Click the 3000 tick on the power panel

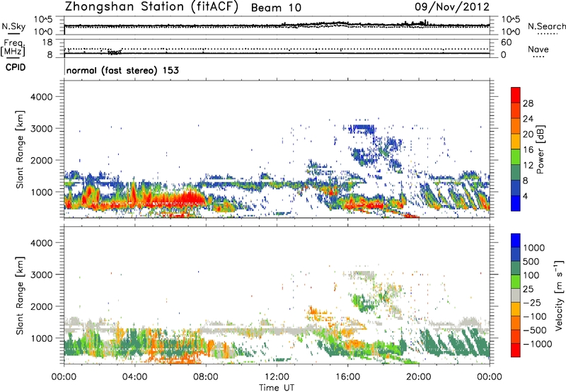click(41, 129)
